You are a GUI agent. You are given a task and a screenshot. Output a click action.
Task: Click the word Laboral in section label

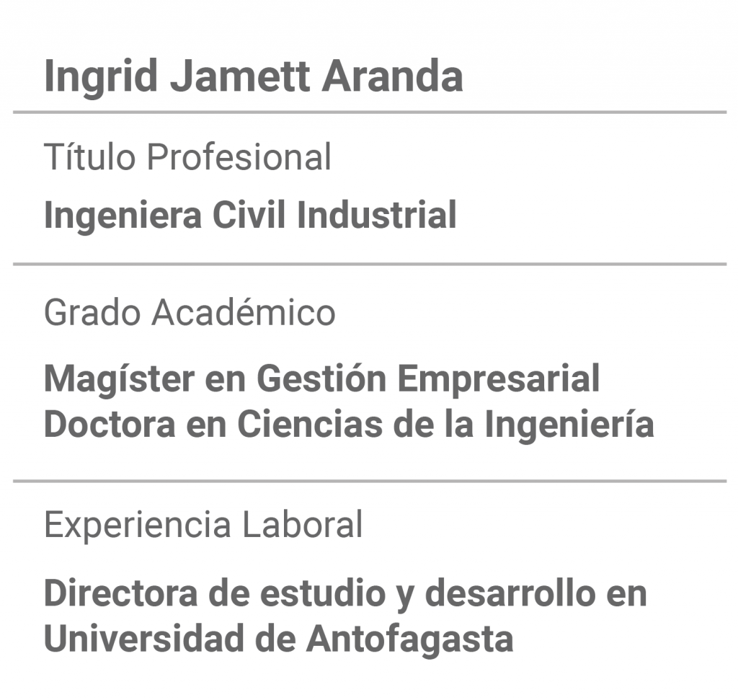(303, 524)
